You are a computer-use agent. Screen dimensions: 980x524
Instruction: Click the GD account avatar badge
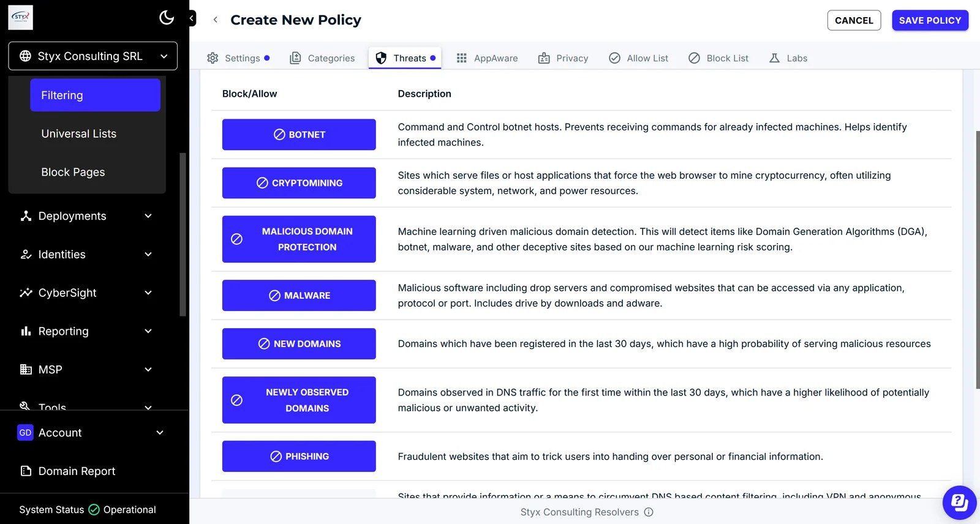pos(25,433)
